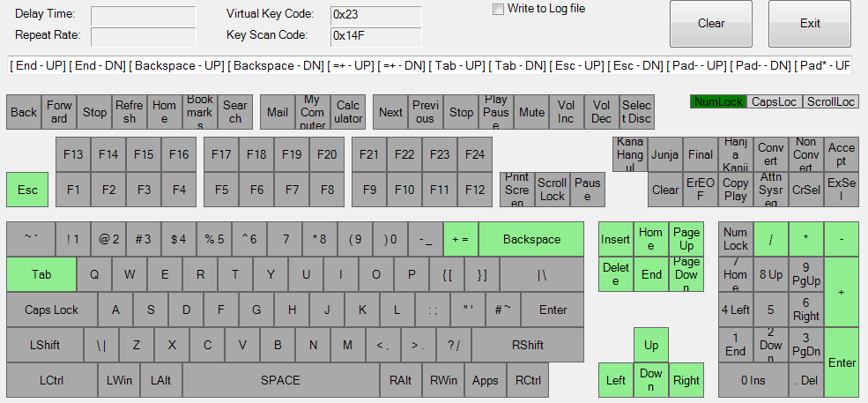Click the Vol Dec key
Viewport: 868px width, 403px height.
click(x=602, y=112)
